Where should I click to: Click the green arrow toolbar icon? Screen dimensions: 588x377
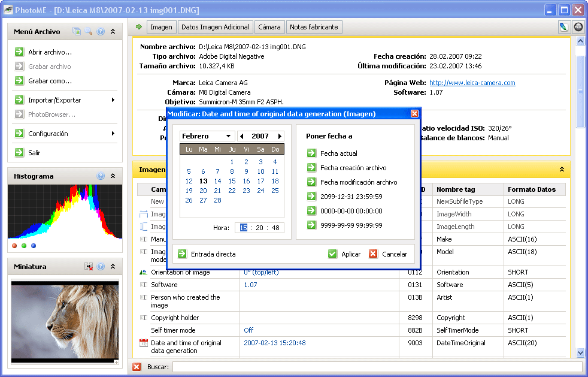point(139,26)
